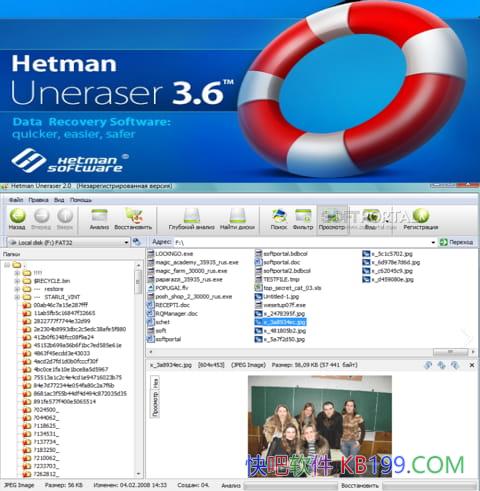Click the Вверх up toolbar icon
Screen dimensions: 480x491
[x=65, y=215]
